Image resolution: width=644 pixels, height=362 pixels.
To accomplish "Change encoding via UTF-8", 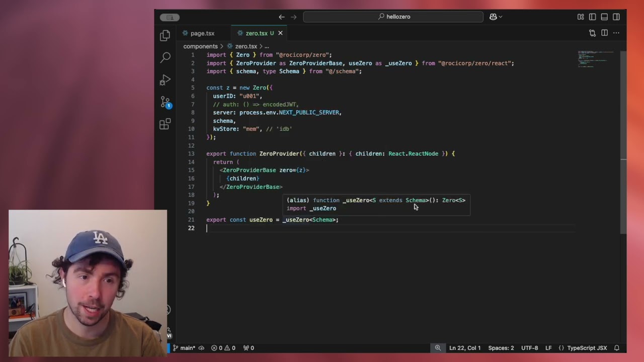I will (x=529, y=348).
